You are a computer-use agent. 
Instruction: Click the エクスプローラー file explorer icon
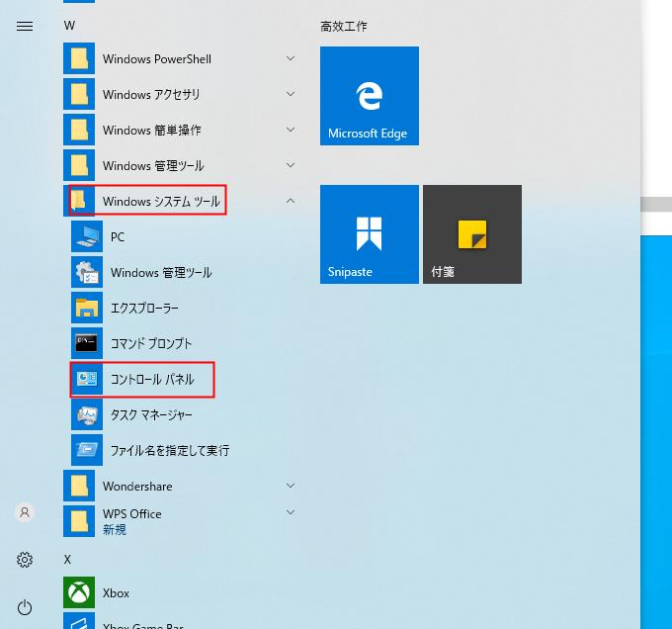(x=87, y=308)
